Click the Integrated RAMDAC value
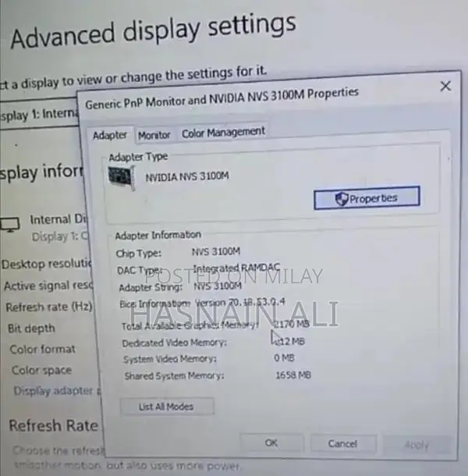Viewport: 468px width, 476px height. 236,268
